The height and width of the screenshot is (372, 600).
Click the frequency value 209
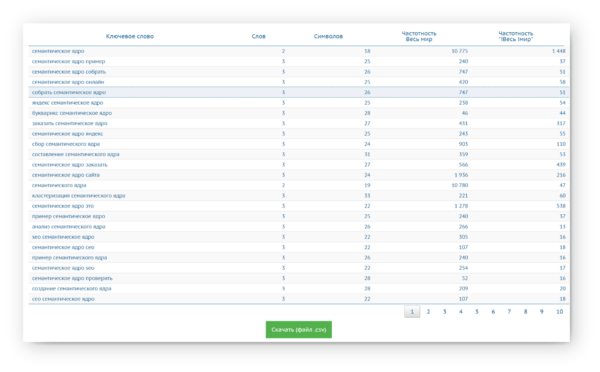463,289
